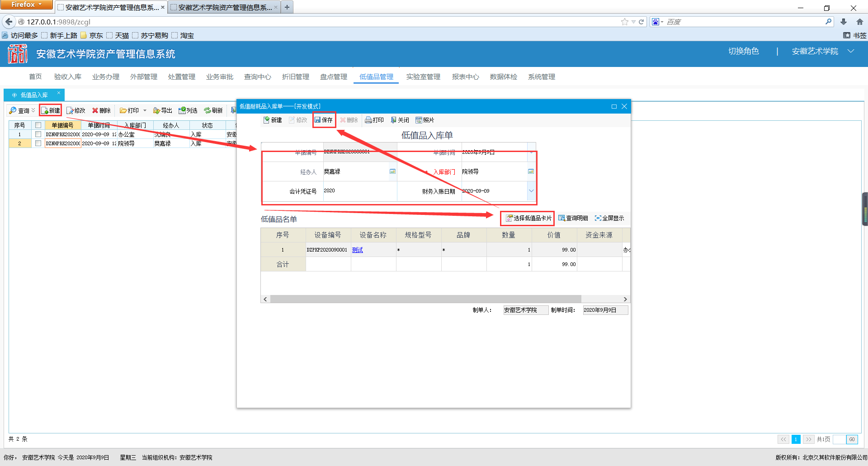Open the 测试 device name link
Viewport: 868px width, 466px height.
point(357,250)
